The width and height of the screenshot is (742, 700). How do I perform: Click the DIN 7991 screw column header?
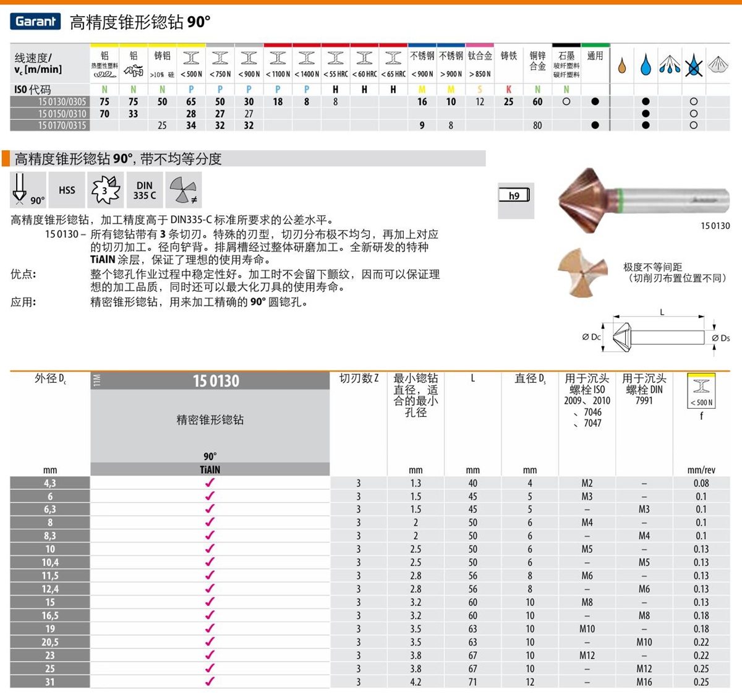tap(644, 389)
